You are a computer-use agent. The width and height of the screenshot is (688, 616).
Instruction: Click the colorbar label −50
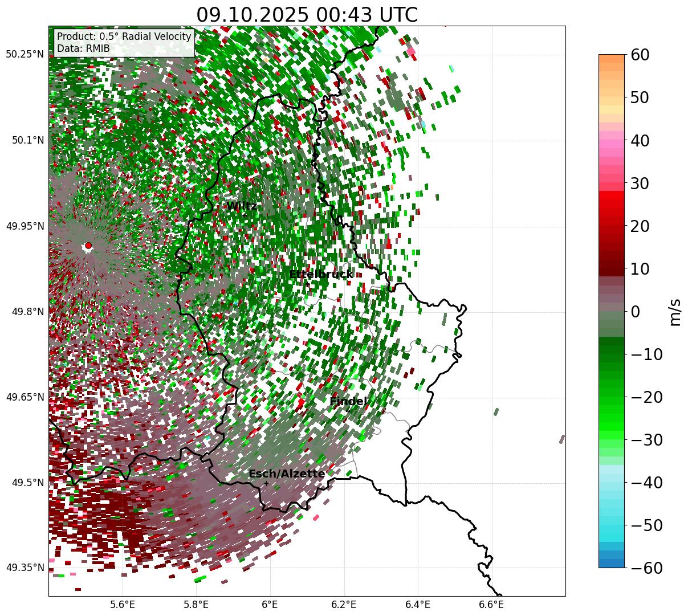(x=646, y=525)
